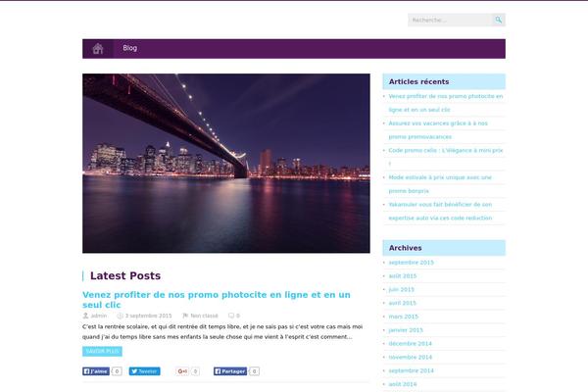This screenshot has width=588, height=392.
Task: Click the 'Archives' widget heading
Action: tap(405, 248)
